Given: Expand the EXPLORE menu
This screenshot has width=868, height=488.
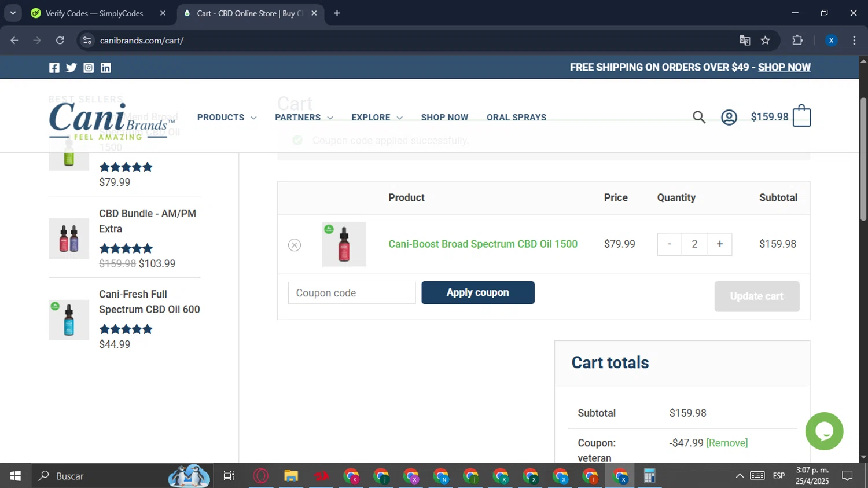Looking at the screenshot, I should (377, 118).
